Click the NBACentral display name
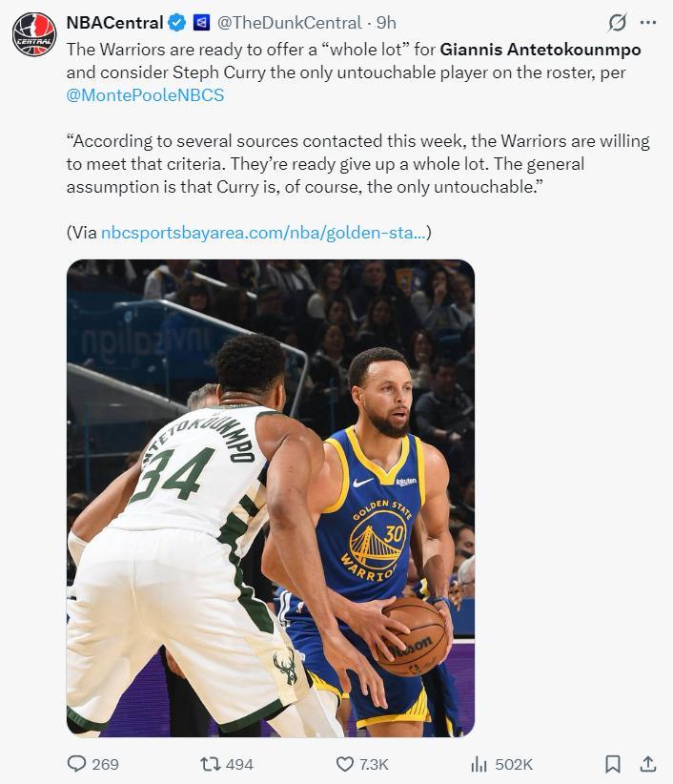Image resolution: width=673 pixels, height=784 pixels. (114, 23)
